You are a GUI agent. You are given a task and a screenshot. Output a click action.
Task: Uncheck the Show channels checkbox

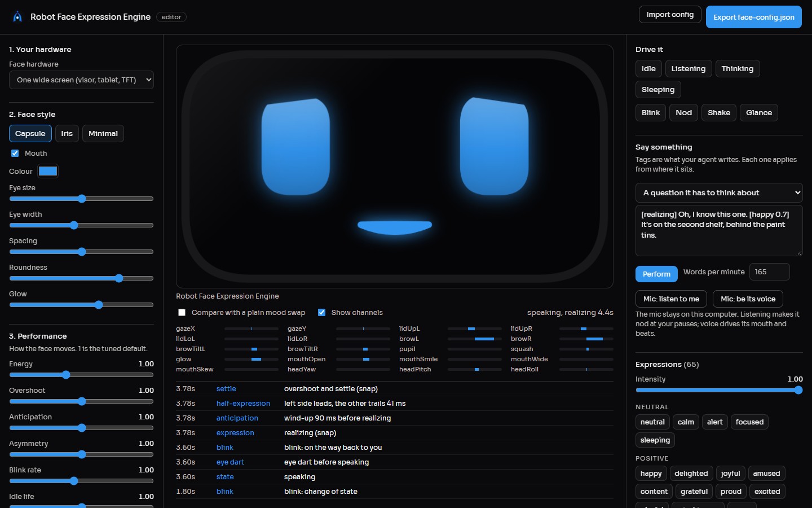(x=321, y=313)
